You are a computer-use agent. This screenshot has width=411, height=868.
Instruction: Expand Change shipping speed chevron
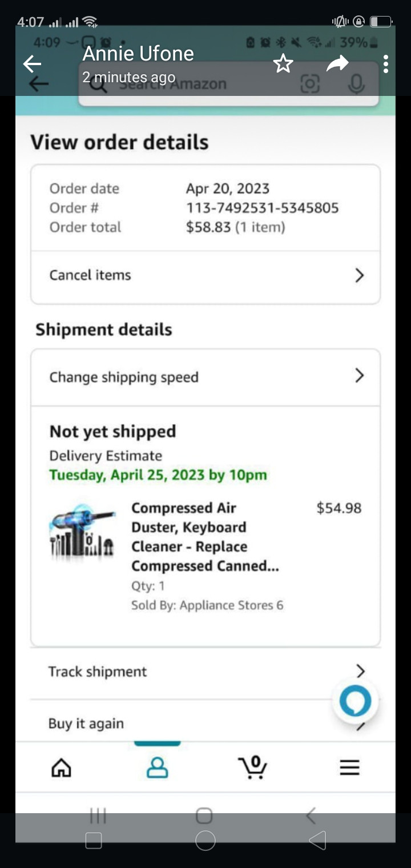click(359, 375)
